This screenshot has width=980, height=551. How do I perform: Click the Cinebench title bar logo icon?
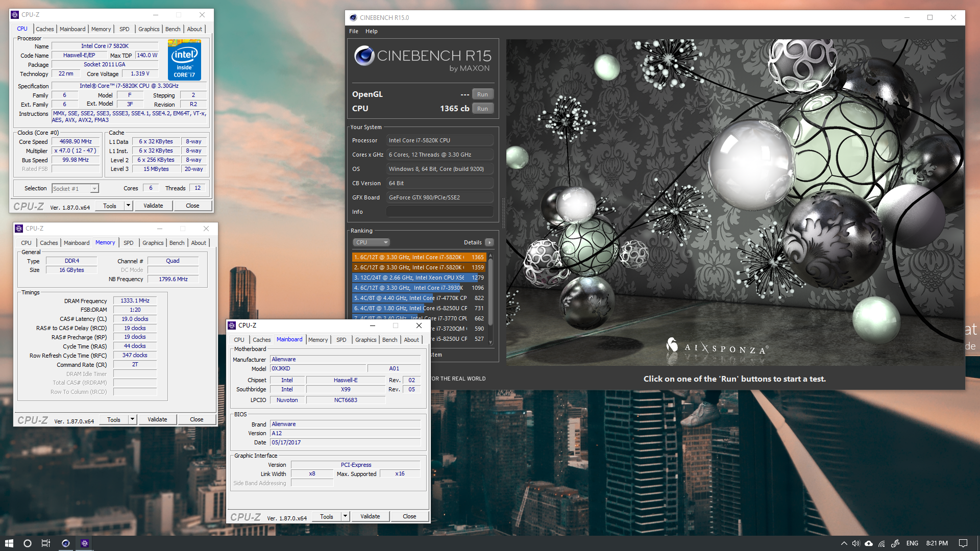pos(353,17)
